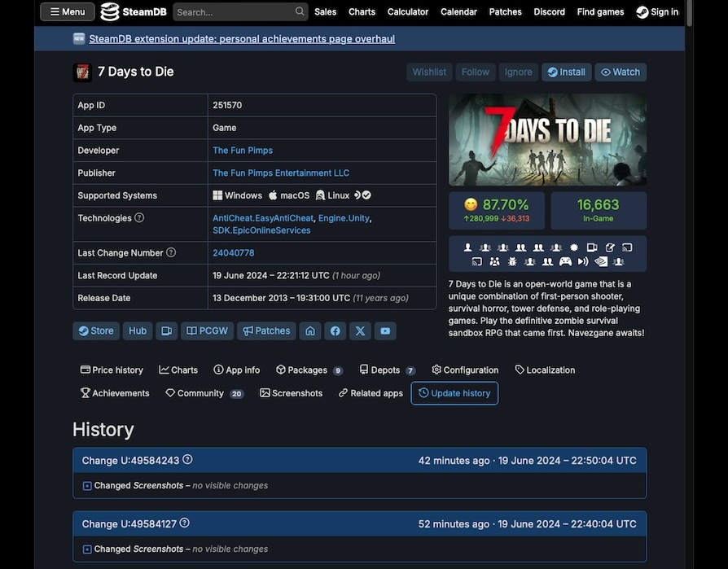Switch to the Price history tab

point(112,370)
